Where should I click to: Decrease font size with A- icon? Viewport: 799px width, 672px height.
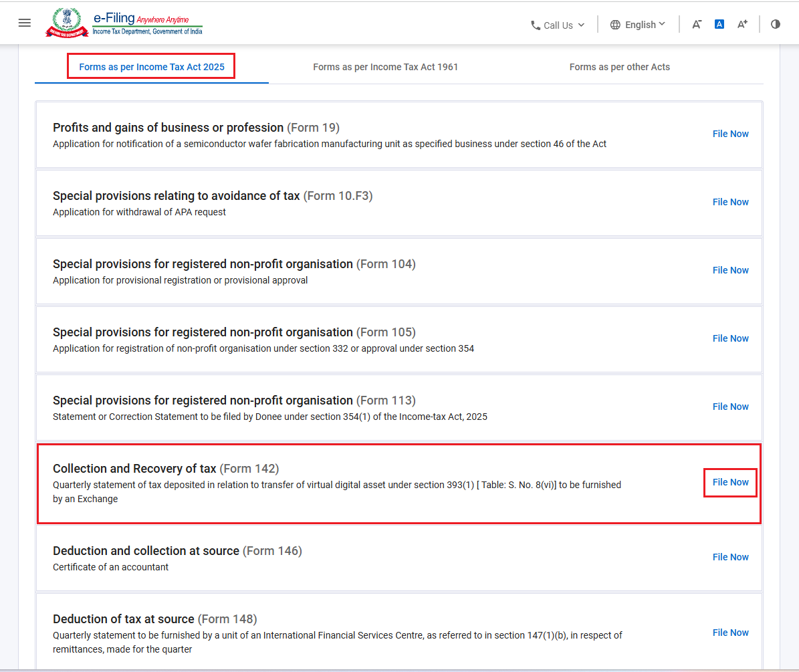697,24
